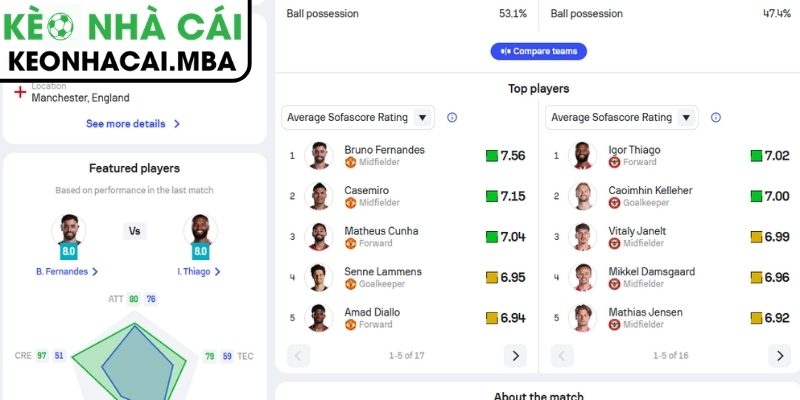Click Casemiro's Manchester United club badge
The image size is (800, 400).
click(x=350, y=203)
